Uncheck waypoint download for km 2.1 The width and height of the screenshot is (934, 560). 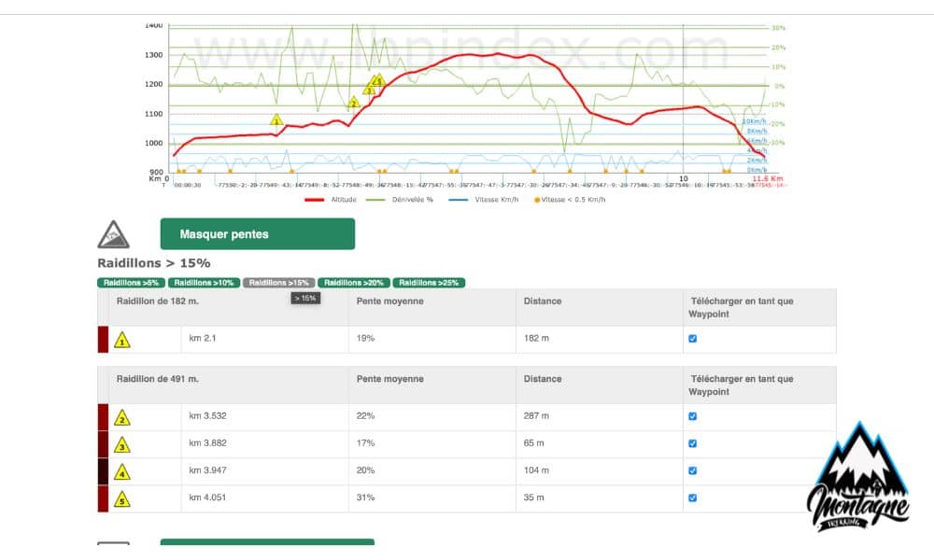tap(692, 339)
